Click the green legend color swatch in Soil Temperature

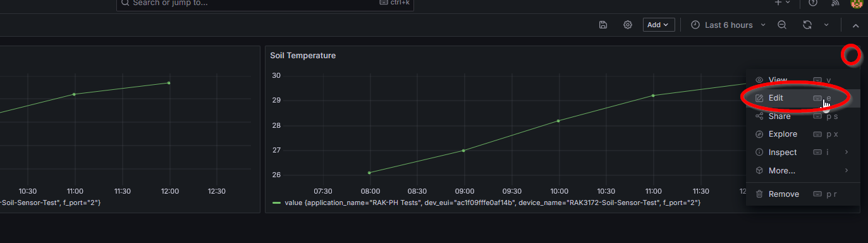(x=276, y=202)
